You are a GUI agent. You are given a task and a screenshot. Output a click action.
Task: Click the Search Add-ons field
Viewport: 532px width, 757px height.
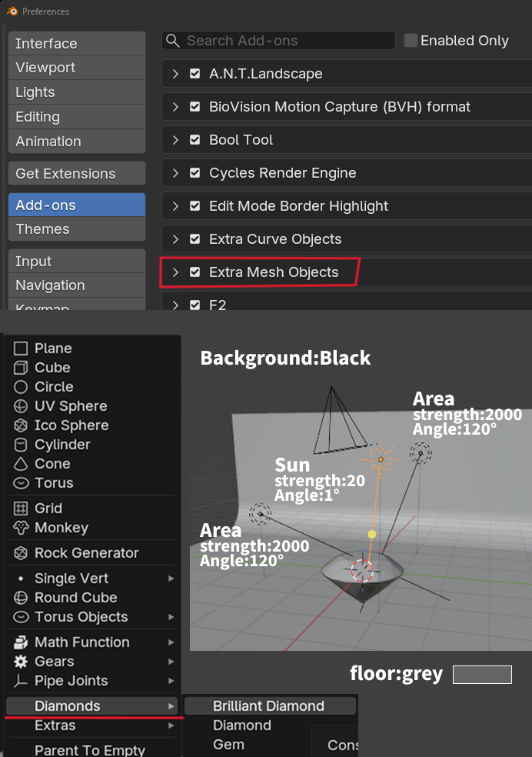click(x=284, y=41)
